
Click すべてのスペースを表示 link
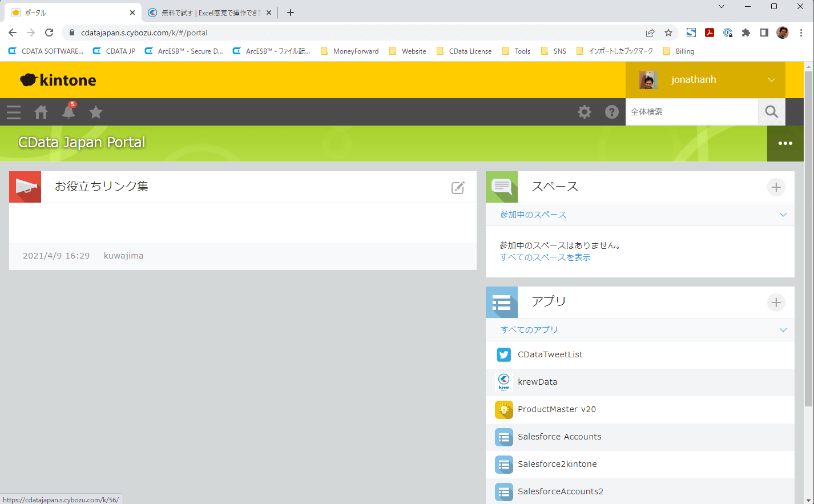point(545,257)
